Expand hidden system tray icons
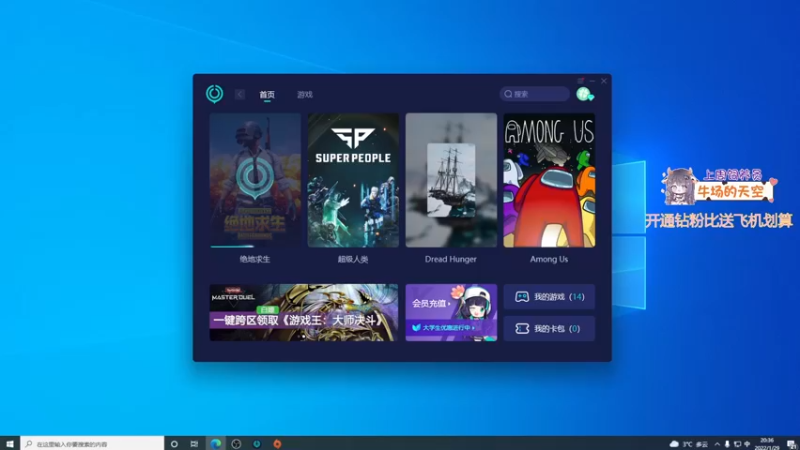Screen dimensions: 800x450 tap(717, 444)
